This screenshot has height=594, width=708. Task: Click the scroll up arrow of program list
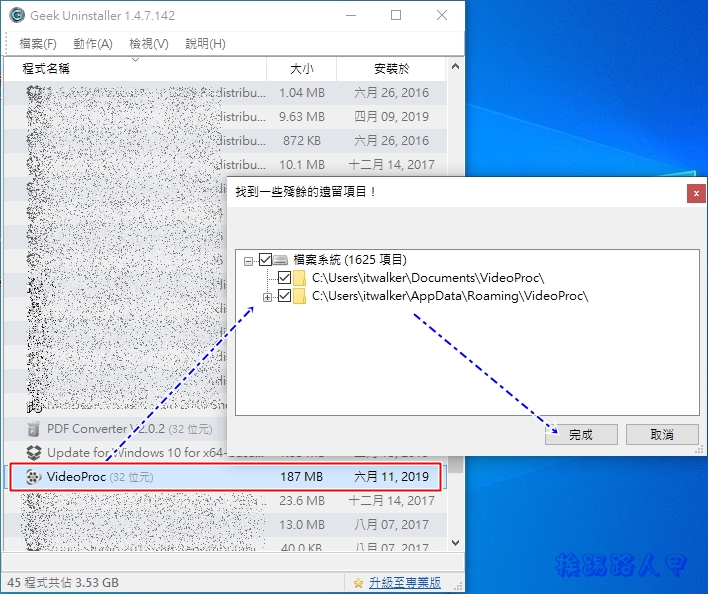click(x=455, y=66)
